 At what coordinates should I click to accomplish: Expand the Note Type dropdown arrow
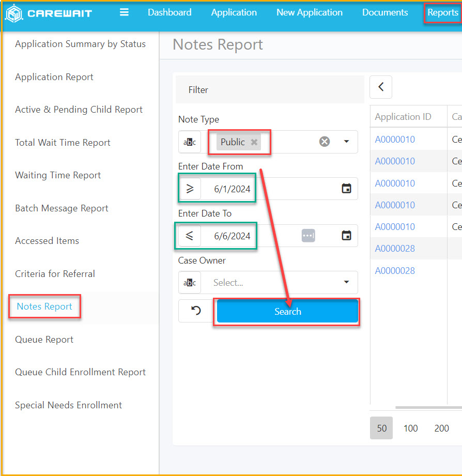click(x=346, y=142)
